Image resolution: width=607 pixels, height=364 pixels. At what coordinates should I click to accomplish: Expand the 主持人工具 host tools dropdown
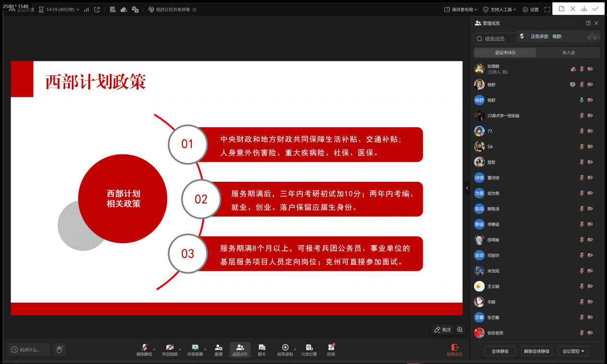click(500, 10)
